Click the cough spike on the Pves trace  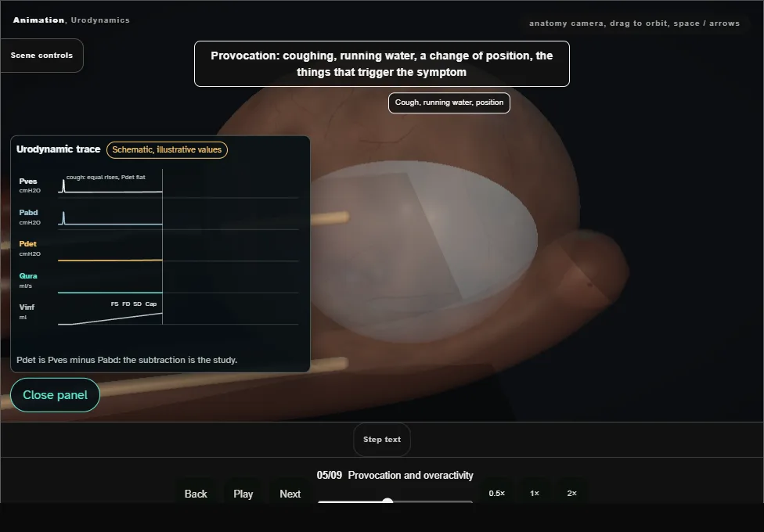(x=63, y=185)
